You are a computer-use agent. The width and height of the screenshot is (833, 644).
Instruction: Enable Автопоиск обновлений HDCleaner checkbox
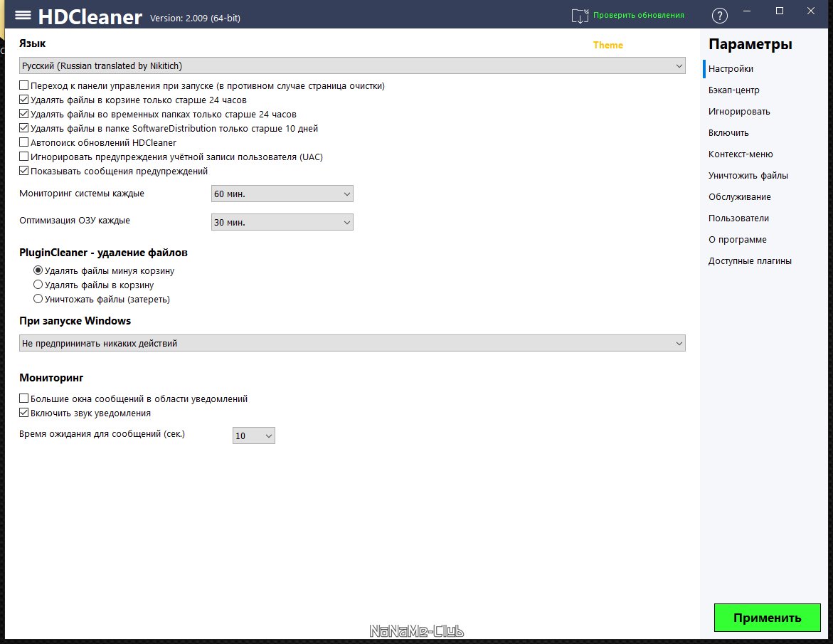[x=24, y=143]
